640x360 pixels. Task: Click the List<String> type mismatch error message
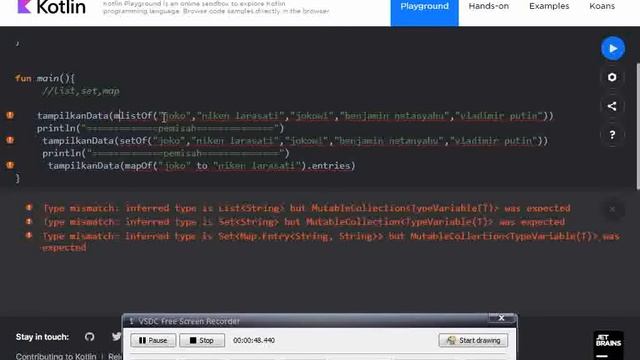307,208
